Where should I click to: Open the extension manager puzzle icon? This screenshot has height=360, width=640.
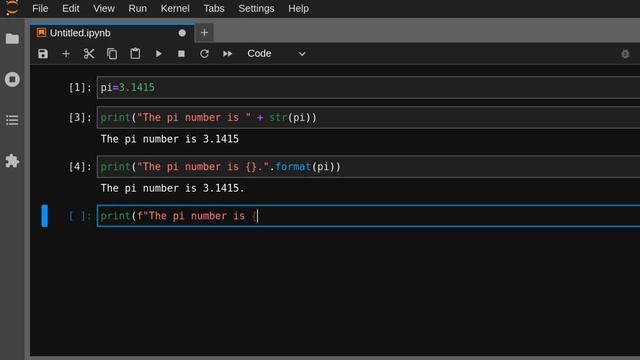[x=12, y=161]
